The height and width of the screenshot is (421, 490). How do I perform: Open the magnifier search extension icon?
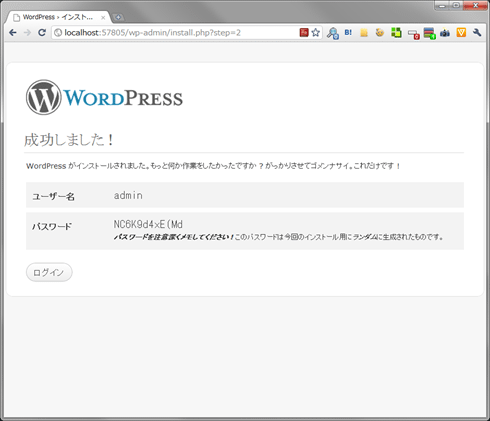click(333, 33)
